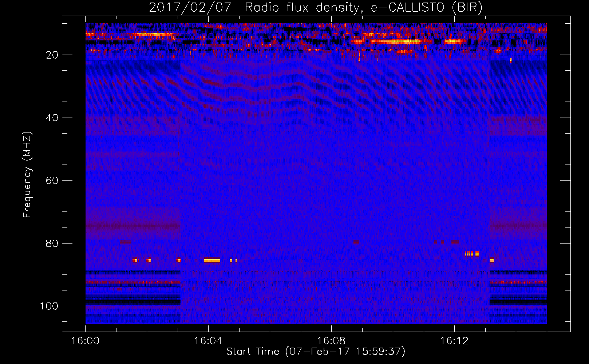Click the 'Start Time' axis caption
The width and height of the screenshot is (589, 364).
pos(316,352)
